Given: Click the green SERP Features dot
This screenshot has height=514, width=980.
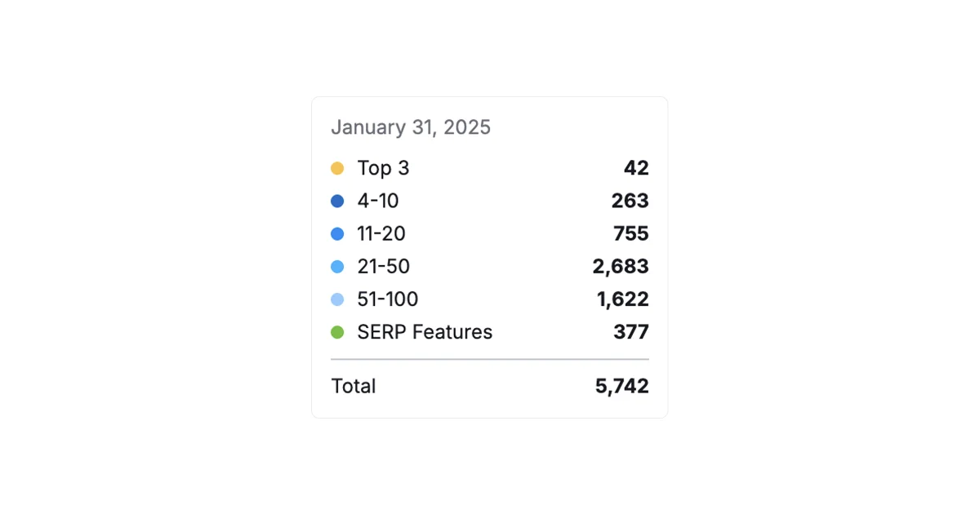Looking at the screenshot, I should (337, 332).
